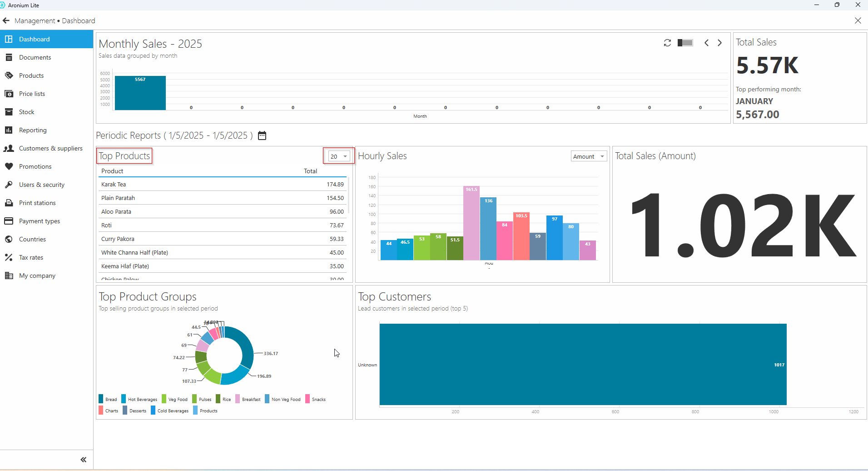Image resolution: width=868 pixels, height=471 pixels.
Task: Click the Karak Tea row in Top Products
Action: pyautogui.click(x=222, y=184)
